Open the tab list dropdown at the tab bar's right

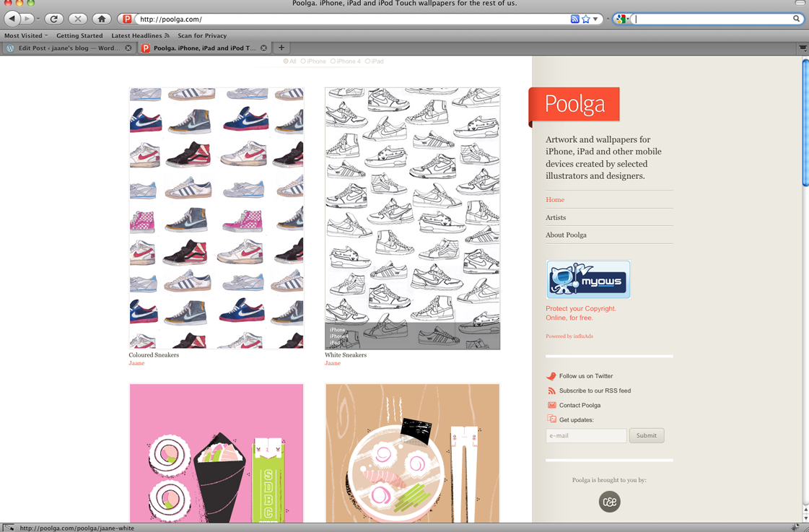coord(802,48)
